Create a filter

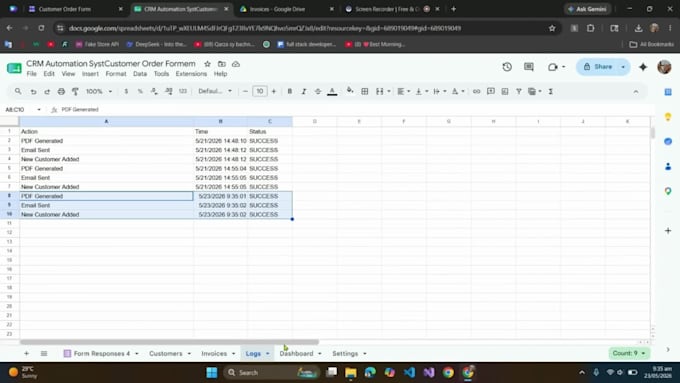pos(519,92)
